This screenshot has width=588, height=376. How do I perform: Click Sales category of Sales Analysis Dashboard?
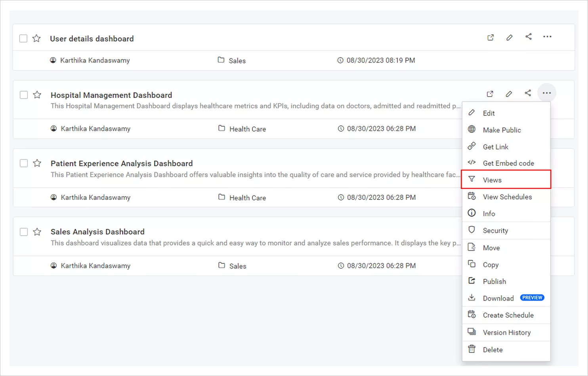pyautogui.click(x=232, y=266)
